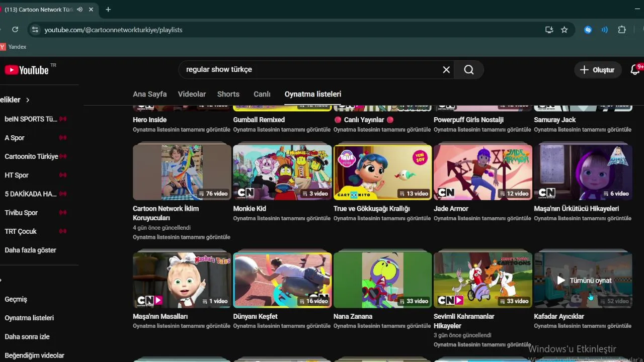Reload the page in browser
This screenshot has width=644, height=362.
(x=15, y=30)
